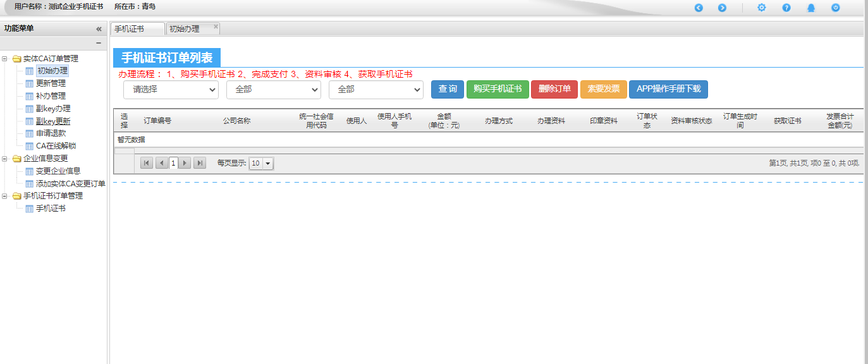
Task: Close the 初始办理 tab
Action: pyautogui.click(x=216, y=27)
